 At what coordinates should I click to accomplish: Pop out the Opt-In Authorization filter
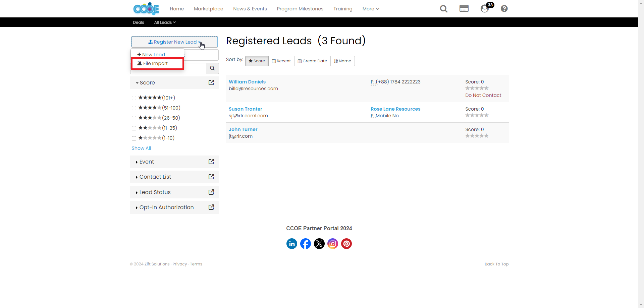click(x=211, y=207)
